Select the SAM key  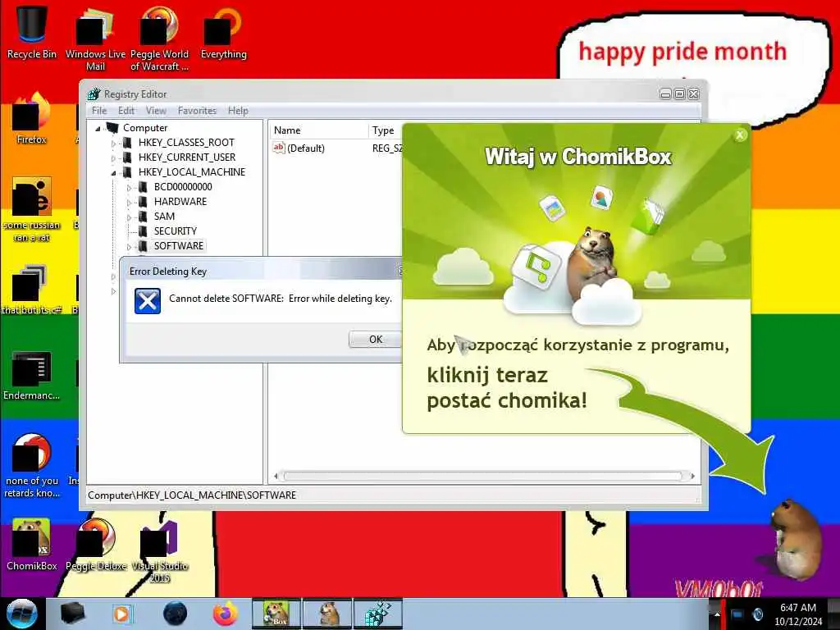click(x=164, y=217)
